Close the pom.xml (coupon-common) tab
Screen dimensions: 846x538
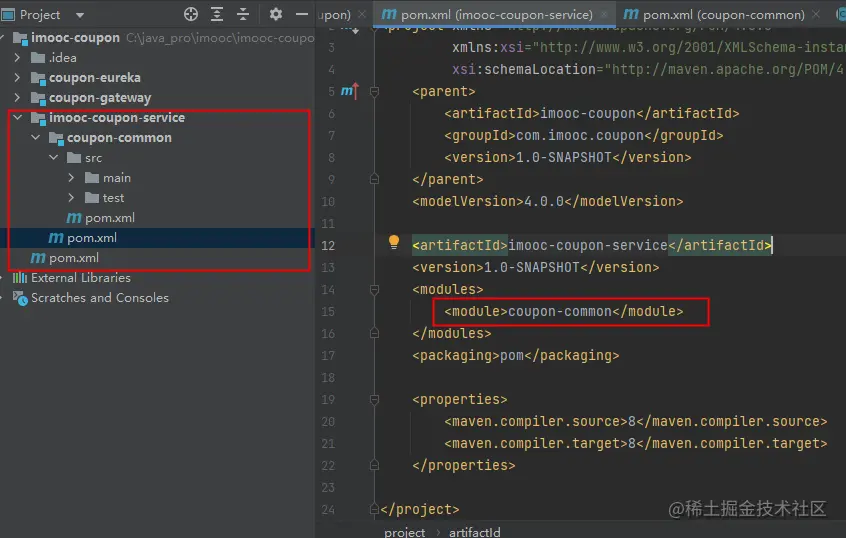(x=816, y=15)
